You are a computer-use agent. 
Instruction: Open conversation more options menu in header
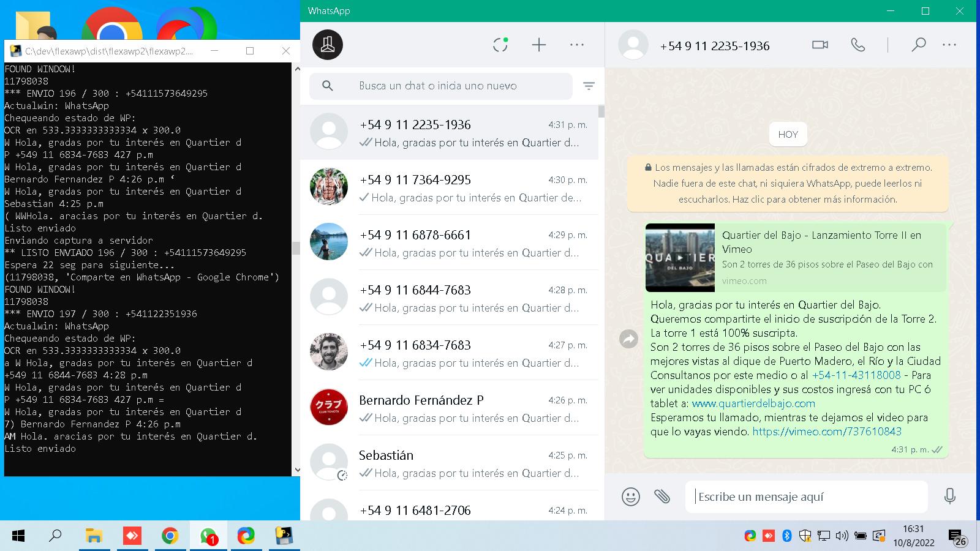[x=949, y=45]
